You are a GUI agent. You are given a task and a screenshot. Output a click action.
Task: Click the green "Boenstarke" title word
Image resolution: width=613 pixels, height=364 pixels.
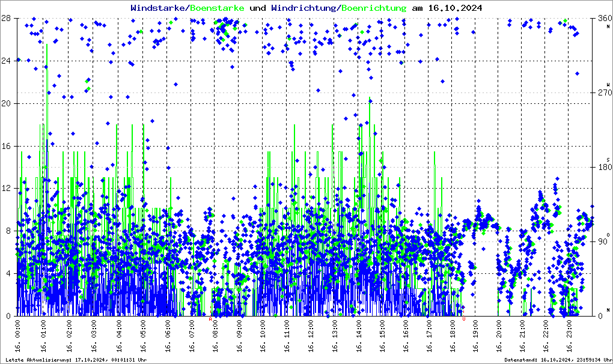217,8
